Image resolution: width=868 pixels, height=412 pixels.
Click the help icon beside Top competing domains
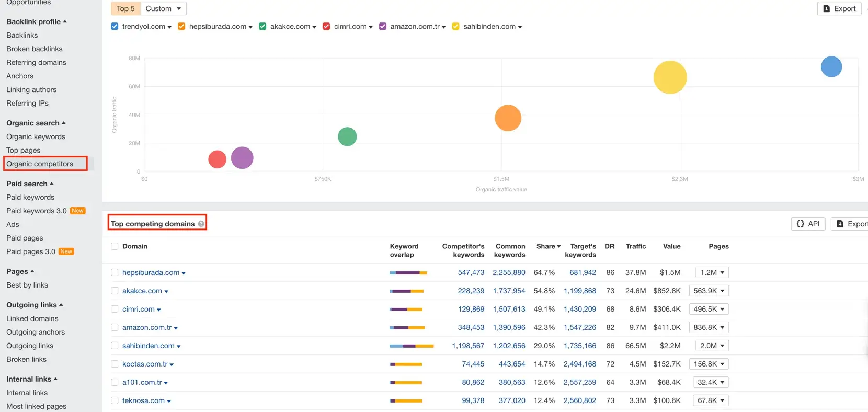tap(201, 224)
